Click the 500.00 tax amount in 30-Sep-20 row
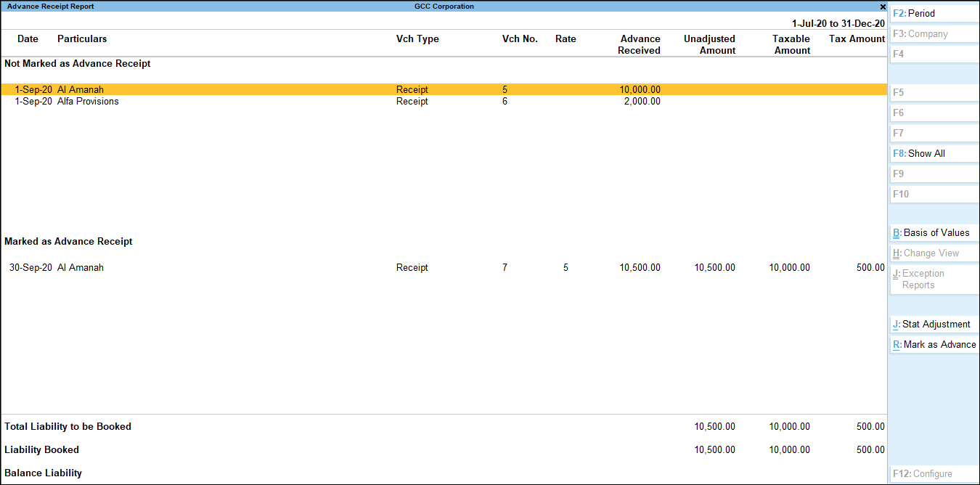The image size is (980, 485). click(x=870, y=268)
